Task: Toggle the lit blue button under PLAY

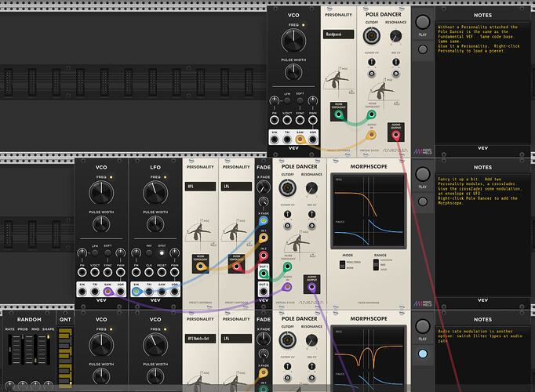Action: pos(423,354)
